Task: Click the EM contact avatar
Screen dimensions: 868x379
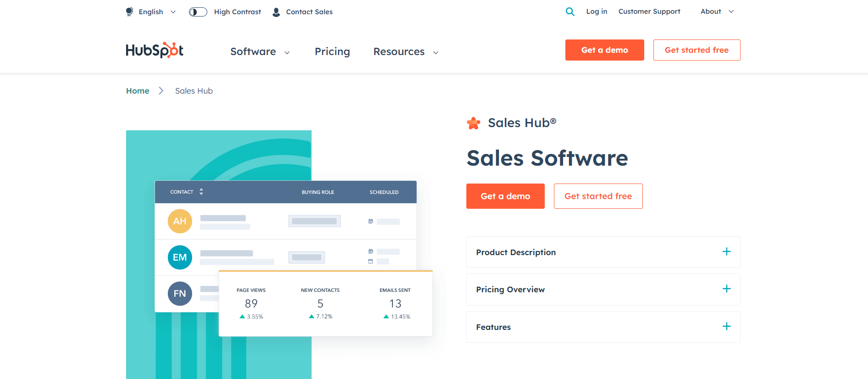Action: pyautogui.click(x=180, y=257)
